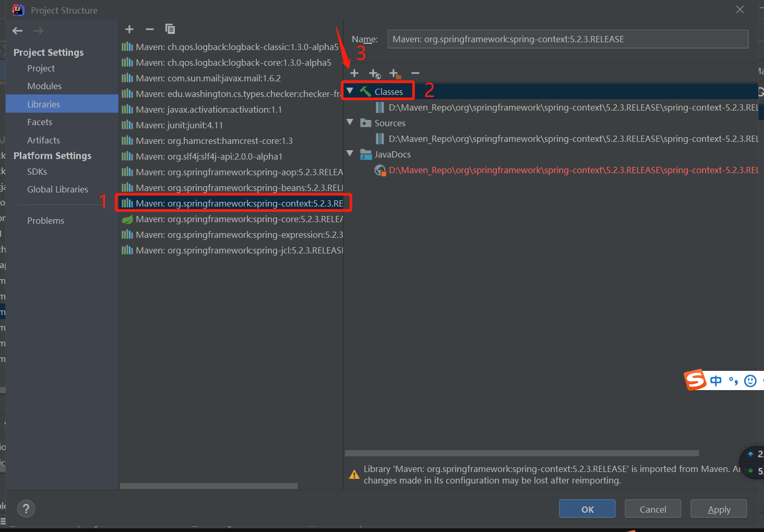Open Global Libraries settings
Screen dimensions: 764x532
[58, 189]
